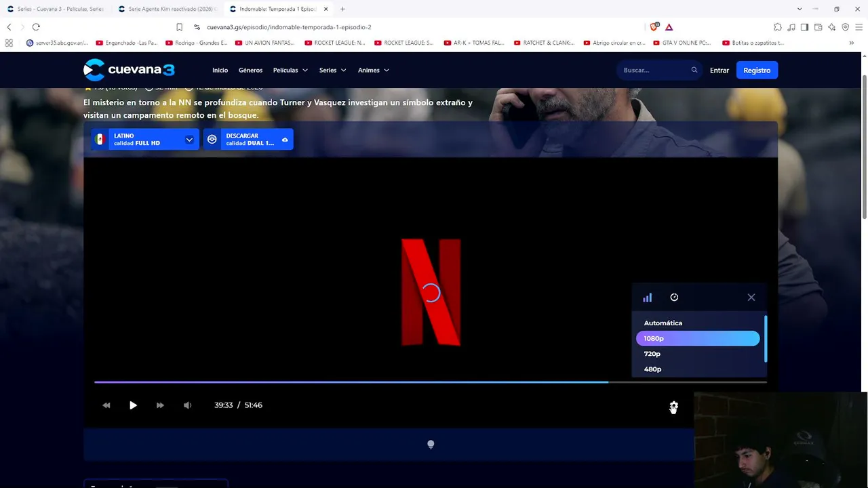Open the tab search dropdown arrow
Image resolution: width=868 pixels, height=488 pixels.
800,9
